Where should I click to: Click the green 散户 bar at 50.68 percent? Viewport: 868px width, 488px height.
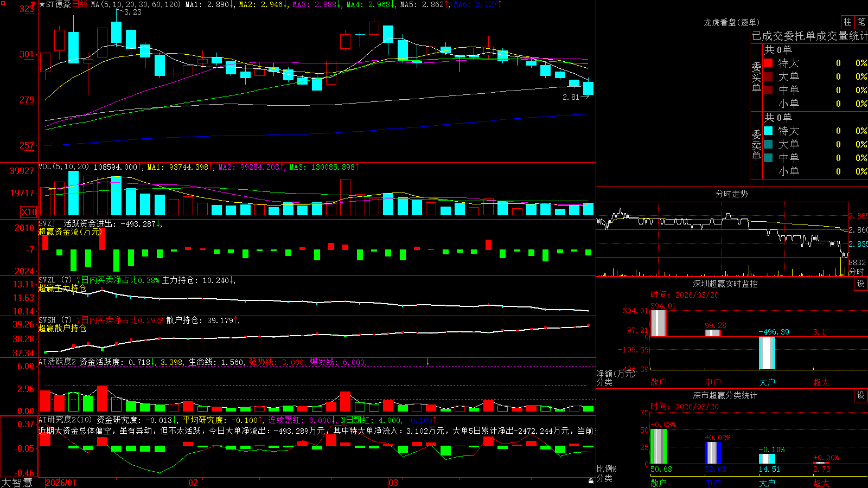pyautogui.click(x=659, y=446)
